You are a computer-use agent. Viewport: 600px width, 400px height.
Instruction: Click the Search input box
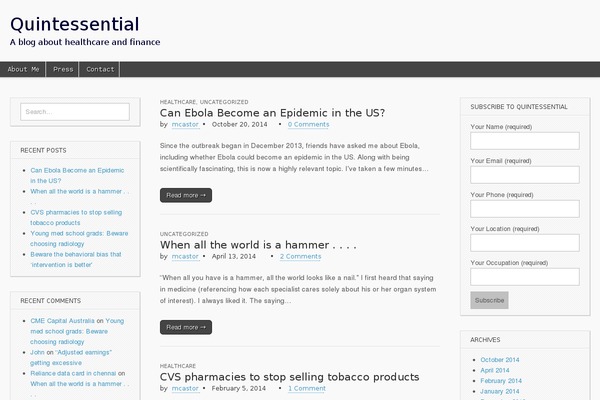(x=75, y=112)
